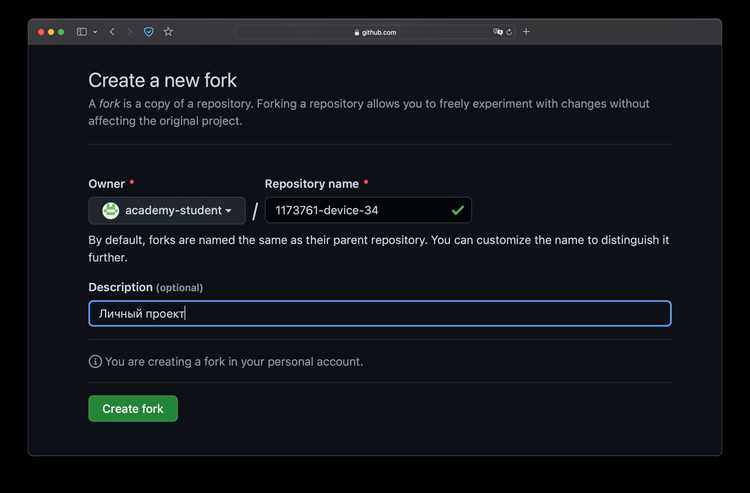Click the lock icon before github.com
The width and height of the screenshot is (750, 493).
click(x=357, y=33)
